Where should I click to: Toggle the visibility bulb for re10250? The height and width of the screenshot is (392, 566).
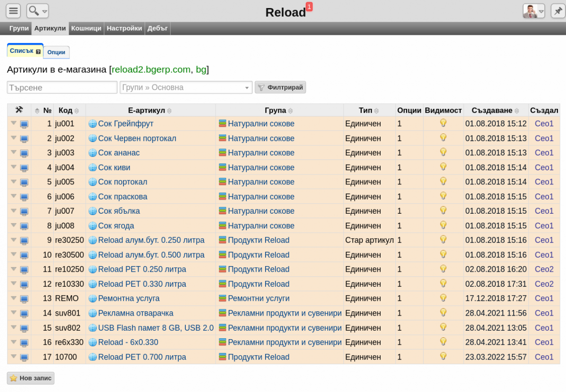443,269
